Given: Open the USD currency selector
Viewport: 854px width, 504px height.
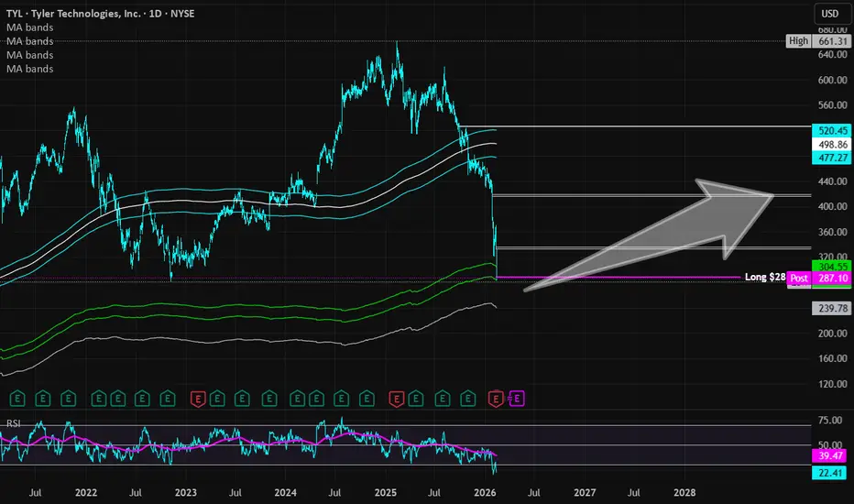Looking at the screenshot, I should pos(829,14).
